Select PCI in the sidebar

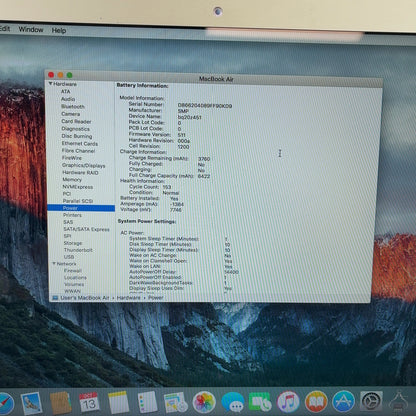[x=67, y=194]
